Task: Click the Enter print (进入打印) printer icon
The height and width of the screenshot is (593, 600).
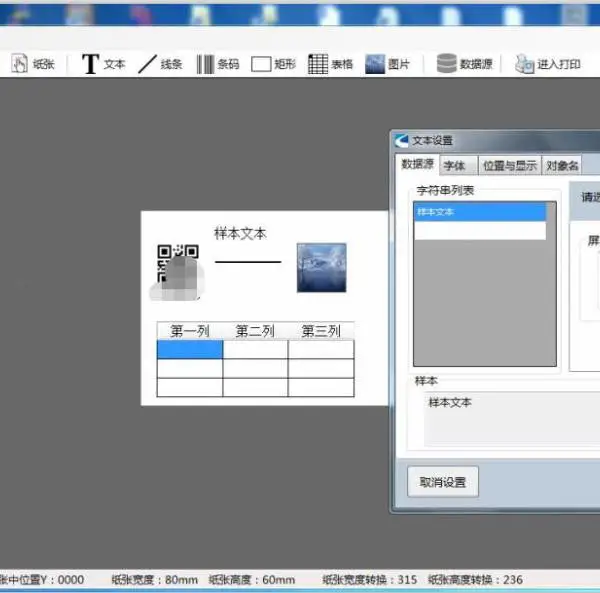Action: (524, 64)
